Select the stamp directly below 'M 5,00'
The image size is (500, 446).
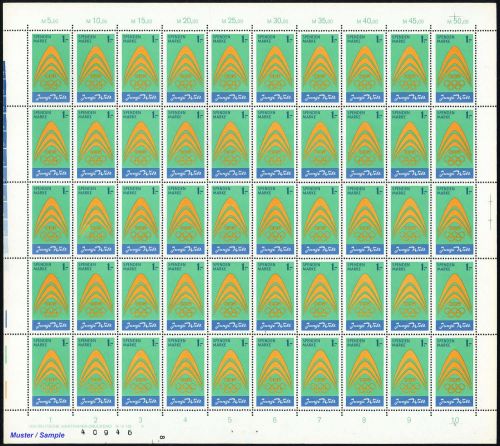point(51,68)
